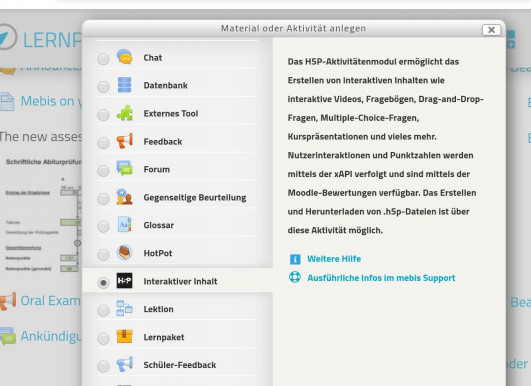Click the Datenbank label text
This screenshot has width=531, height=386.
click(166, 85)
